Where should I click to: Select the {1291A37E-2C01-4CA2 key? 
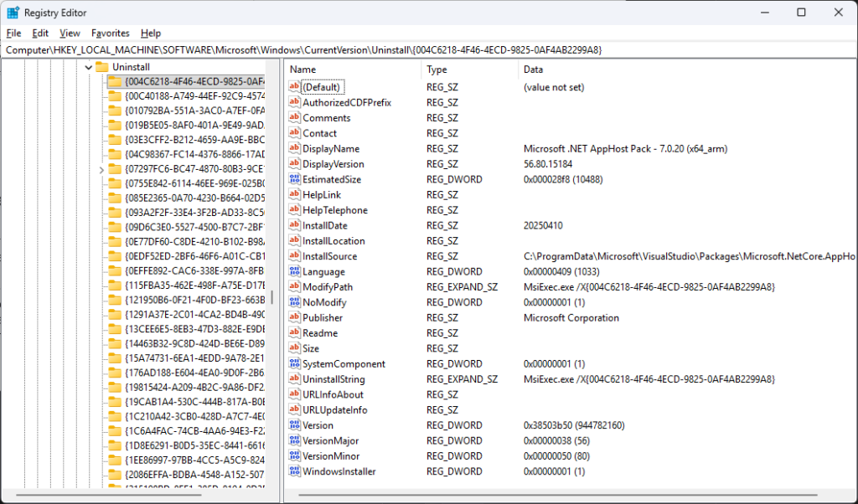coord(194,314)
